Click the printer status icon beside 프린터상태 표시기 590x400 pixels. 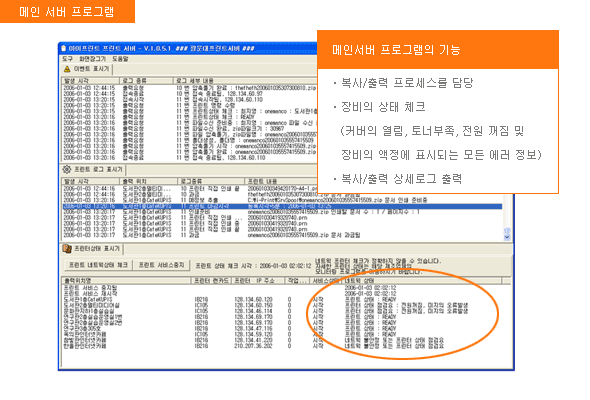(67, 248)
